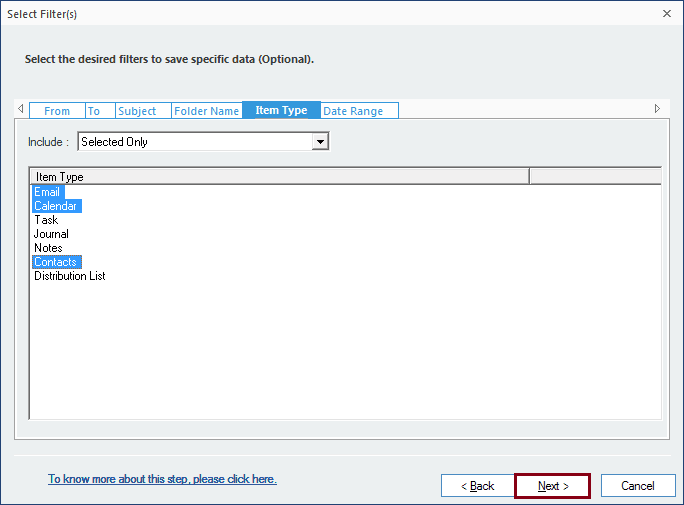Go to the Date Range tab
This screenshot has width=684, height=505.
pyautogui.click(x=353, y=111)
